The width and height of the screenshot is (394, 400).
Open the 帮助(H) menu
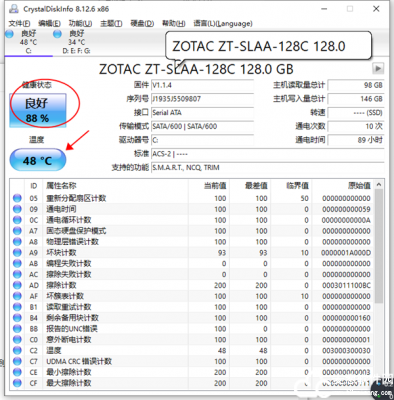coord(174,23)
